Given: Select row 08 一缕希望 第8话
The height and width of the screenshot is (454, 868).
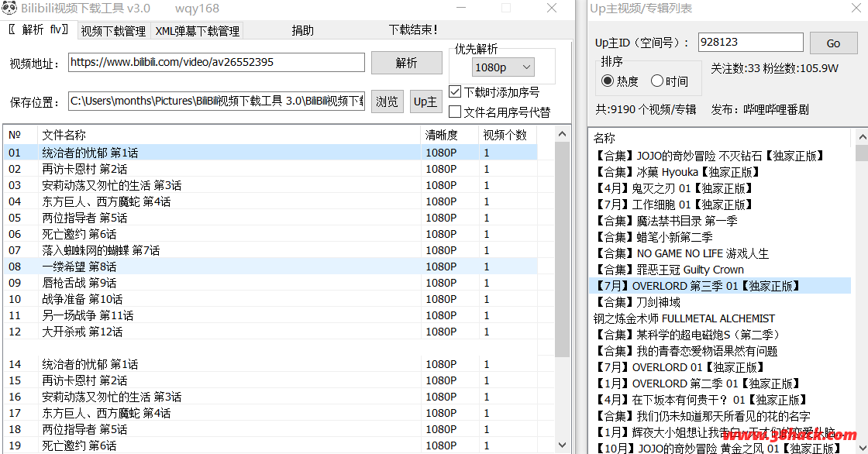Looking at the screenshot, I should tap(270, 267).
